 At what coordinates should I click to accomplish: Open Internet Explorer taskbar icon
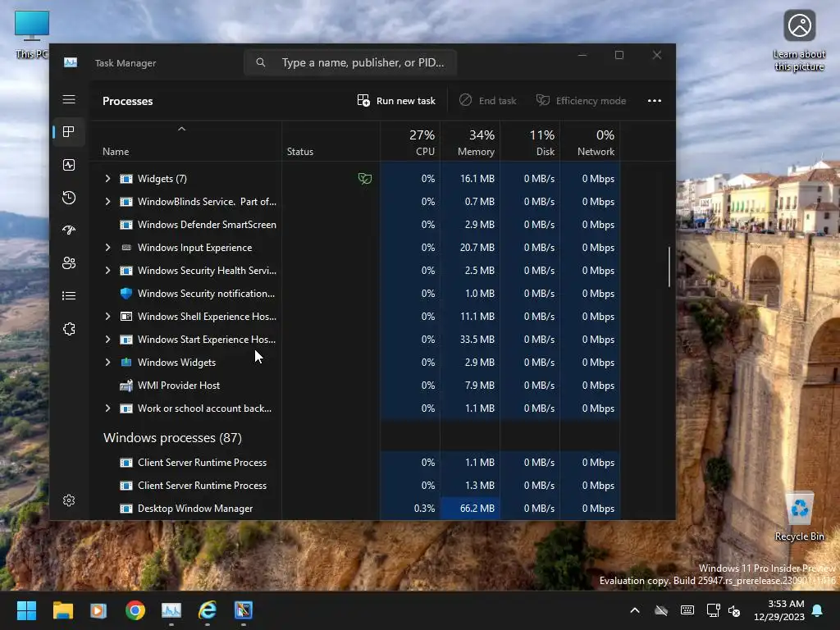click(x=208, y=610)
